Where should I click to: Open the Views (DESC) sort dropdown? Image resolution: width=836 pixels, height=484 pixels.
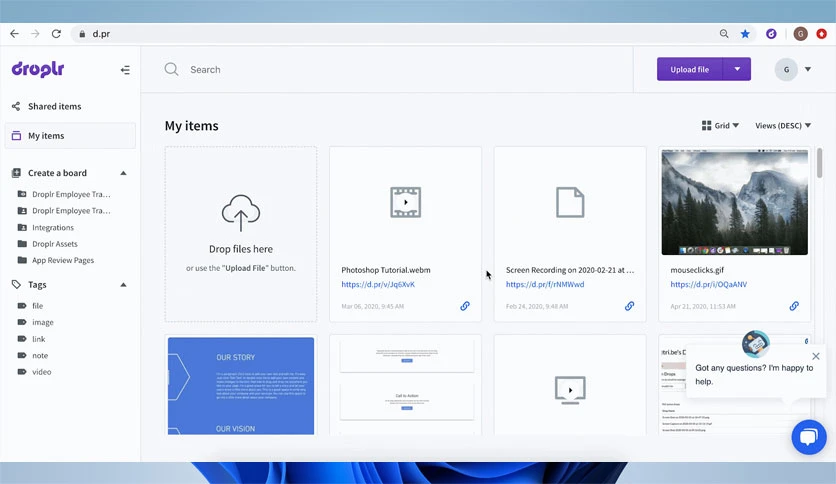click(783, 126)
